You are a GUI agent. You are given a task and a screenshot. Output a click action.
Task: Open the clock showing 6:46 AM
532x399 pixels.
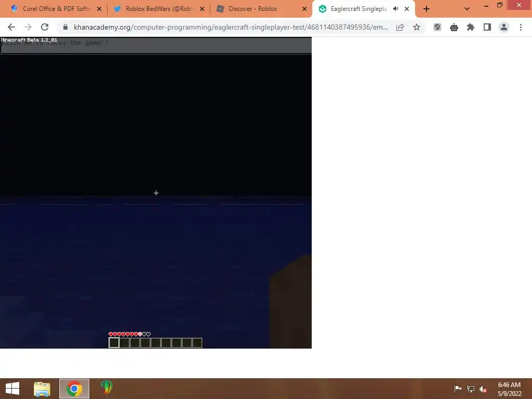click(509, 389)
